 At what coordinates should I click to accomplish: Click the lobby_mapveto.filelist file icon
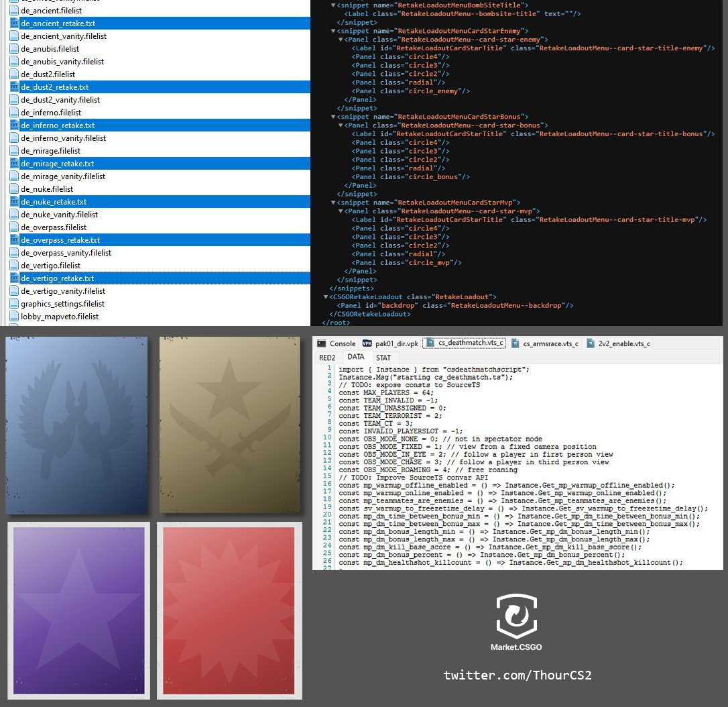click(14, 317)
